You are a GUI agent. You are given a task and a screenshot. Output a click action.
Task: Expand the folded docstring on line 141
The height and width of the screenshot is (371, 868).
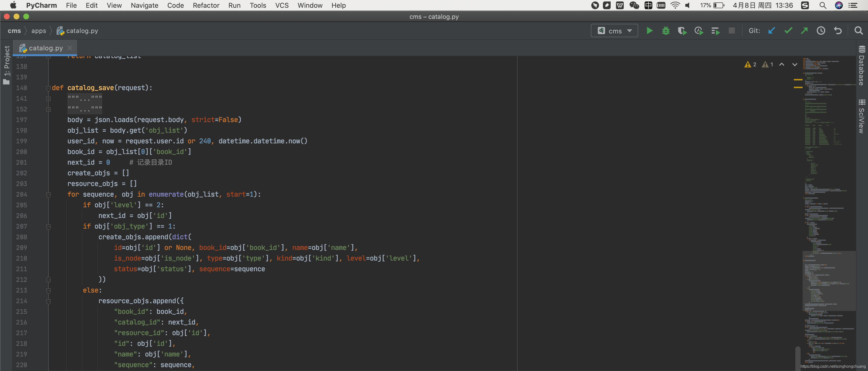(x=48, y=99)
